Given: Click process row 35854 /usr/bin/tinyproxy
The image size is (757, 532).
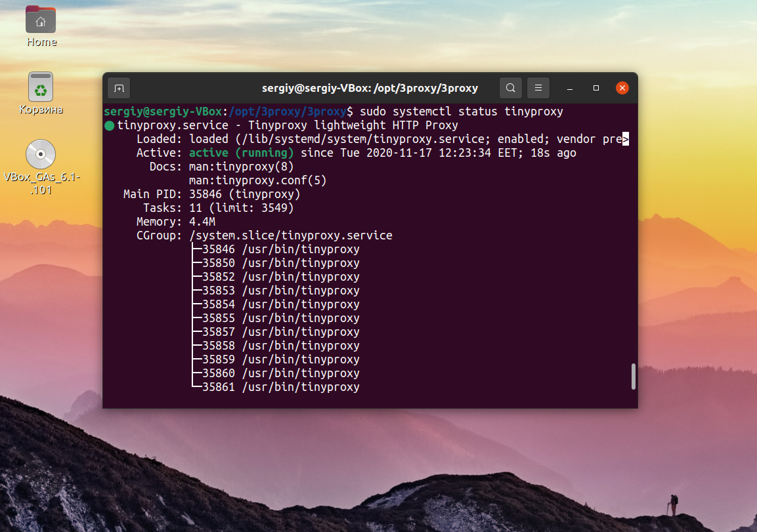Looking at the screenshot, I should 281,304.
